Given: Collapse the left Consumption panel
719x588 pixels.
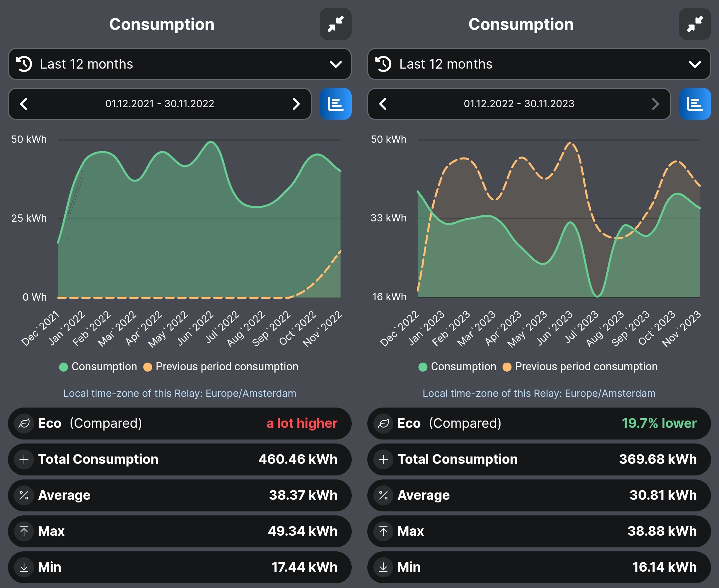Looking at the screenshot, I should (x=335, y=24).
